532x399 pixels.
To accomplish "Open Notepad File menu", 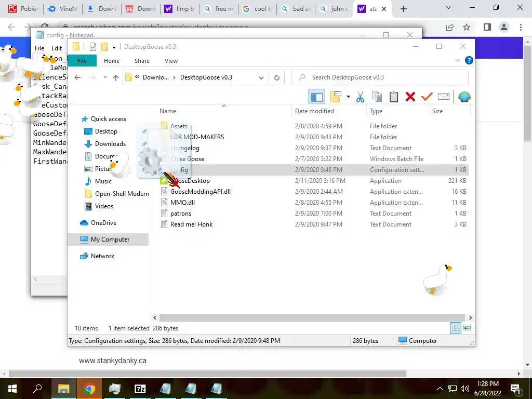I will [39, 48].
